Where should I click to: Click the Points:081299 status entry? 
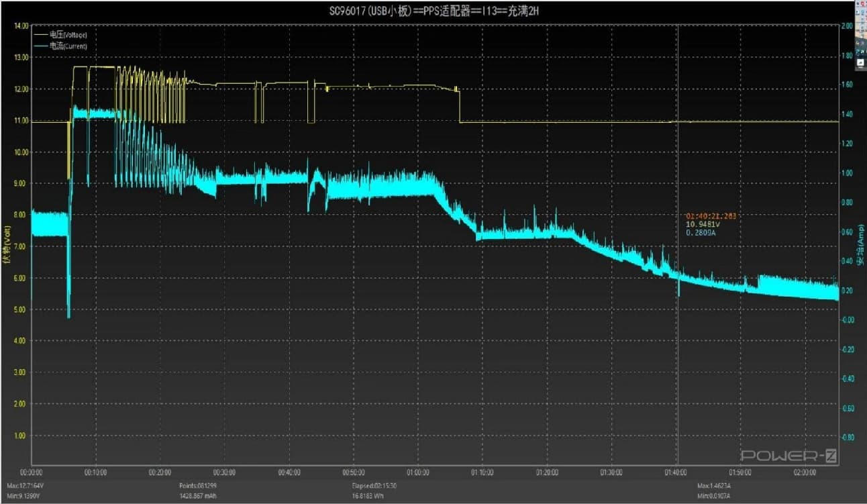pos(199,486)
